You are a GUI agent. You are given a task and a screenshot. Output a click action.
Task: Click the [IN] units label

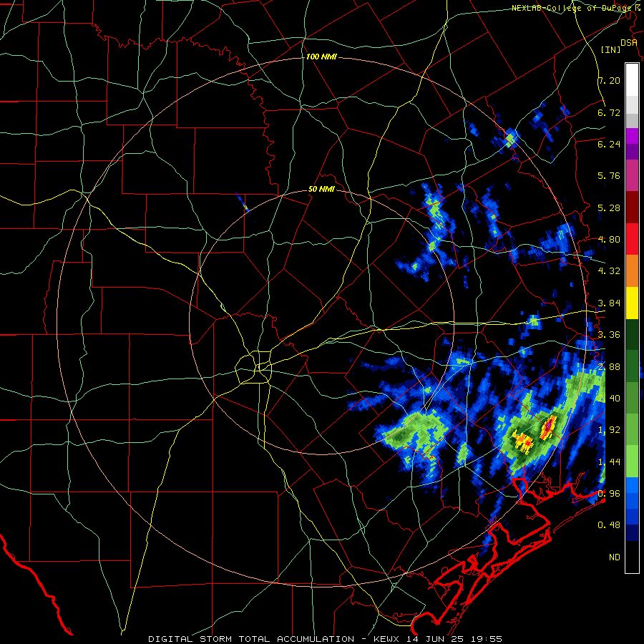click(x=610, y=49)
